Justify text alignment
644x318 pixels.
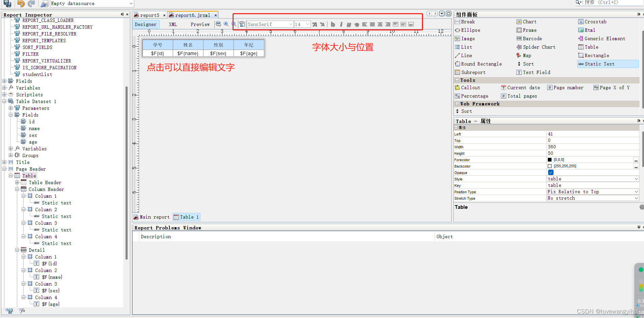pos(372,24)
